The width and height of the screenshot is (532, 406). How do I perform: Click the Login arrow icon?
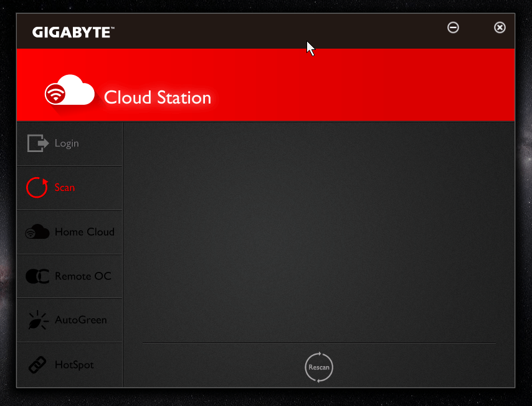coord(38,143)
